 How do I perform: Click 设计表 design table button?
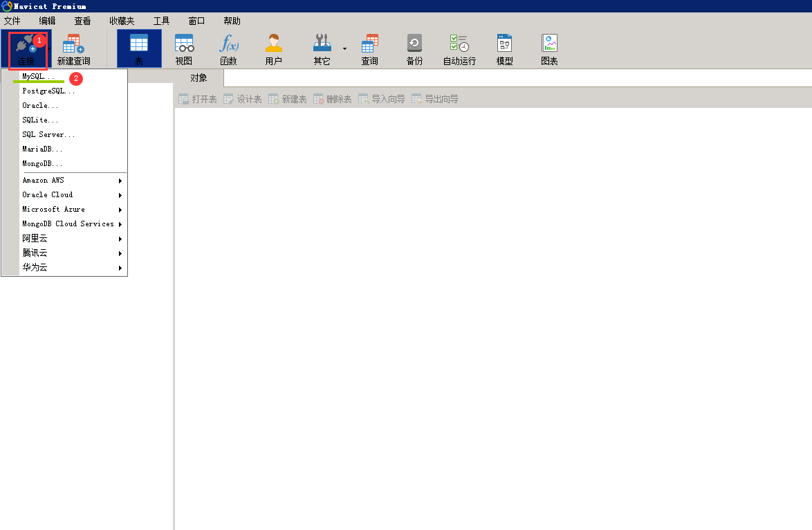(x=242, y=99)
